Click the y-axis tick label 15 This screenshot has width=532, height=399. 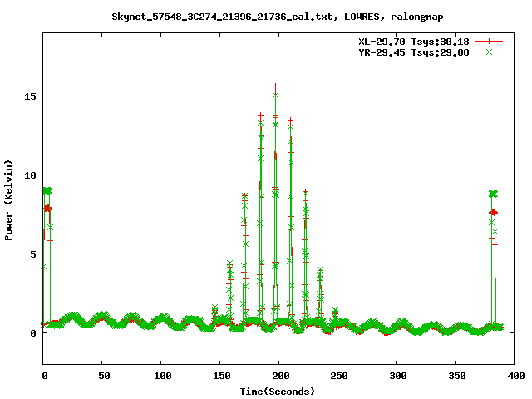(30, 96)
